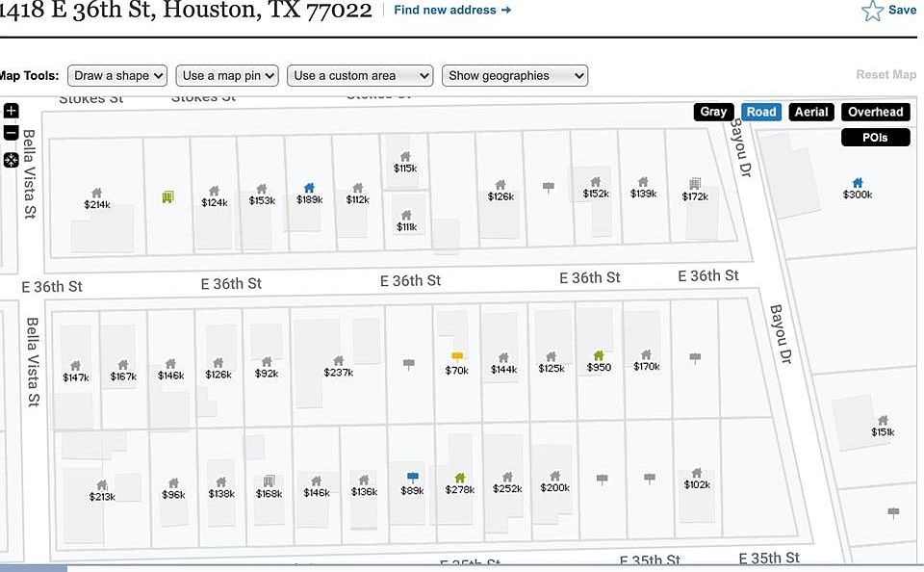Select the yellow sign marker priced $70k
Screen dimensions: 924x572
pyautogui.click(x=456, y=356)
